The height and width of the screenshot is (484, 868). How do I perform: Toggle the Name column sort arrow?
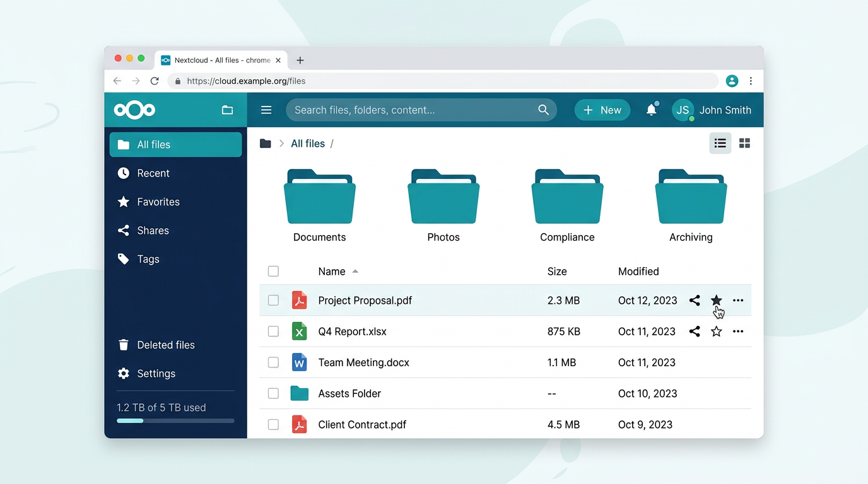coord(355,271)
